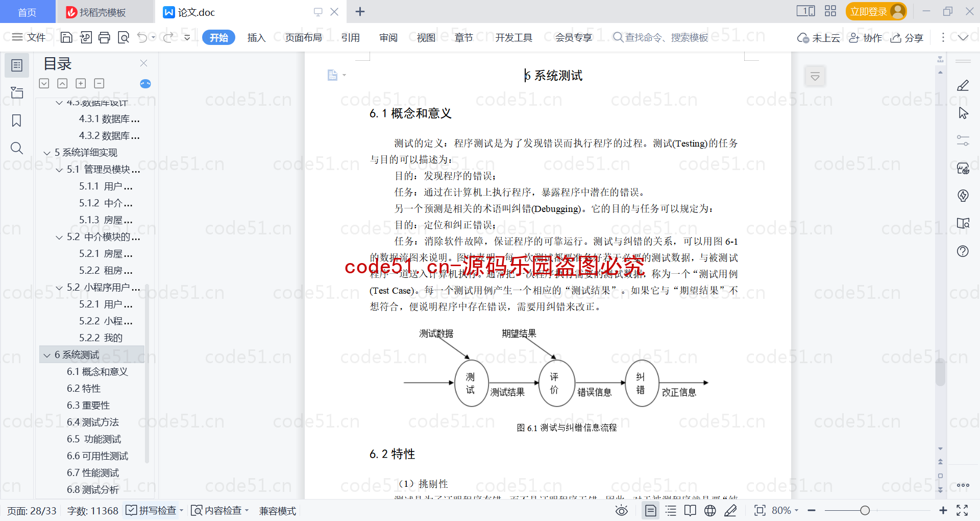This screenshot has width=980, height=521.
Task: Click the pen edit icon in right sidebar
Action: pos(963,85)
